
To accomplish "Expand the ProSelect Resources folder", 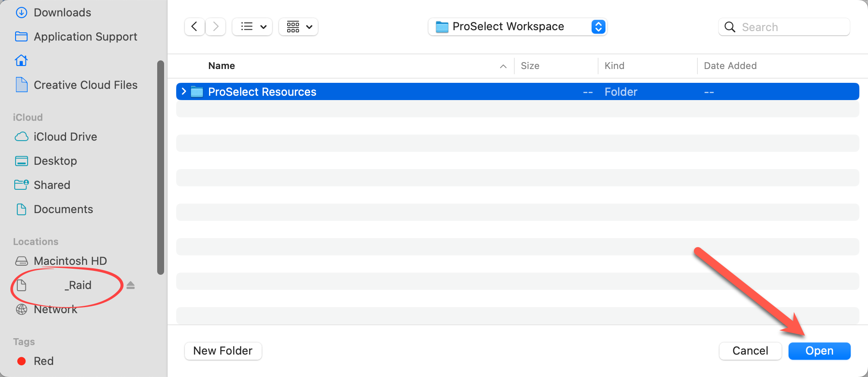I will tap(184, 91).
